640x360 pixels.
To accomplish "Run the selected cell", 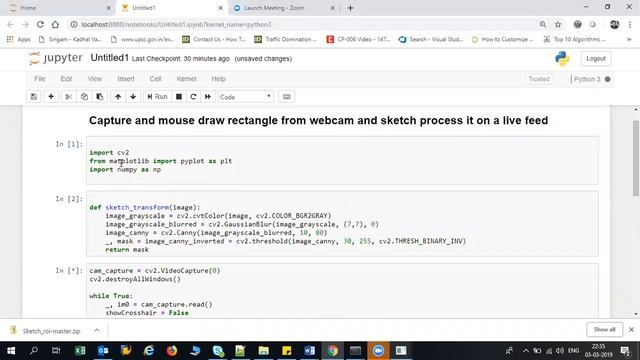I will coord(157,97).
